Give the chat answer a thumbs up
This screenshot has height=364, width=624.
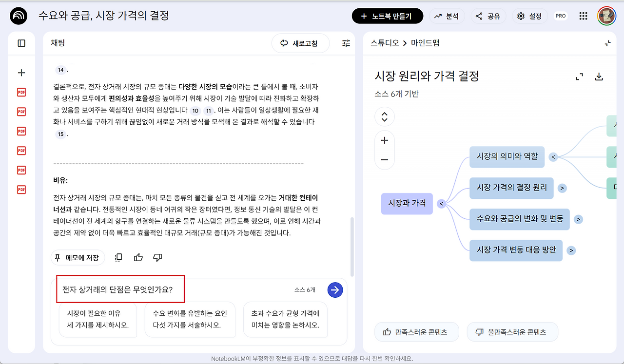138,257
